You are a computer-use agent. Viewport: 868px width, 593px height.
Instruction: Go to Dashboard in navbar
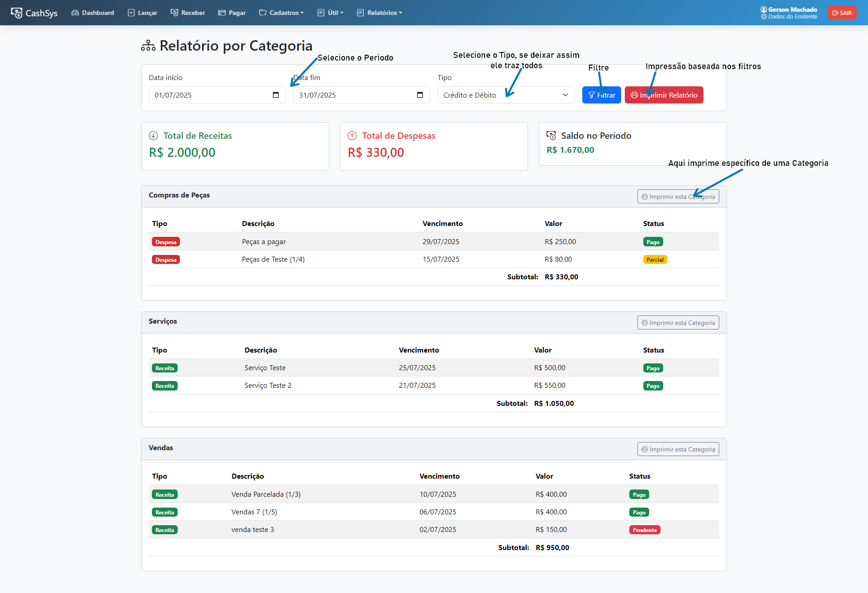tap(93, 13)
